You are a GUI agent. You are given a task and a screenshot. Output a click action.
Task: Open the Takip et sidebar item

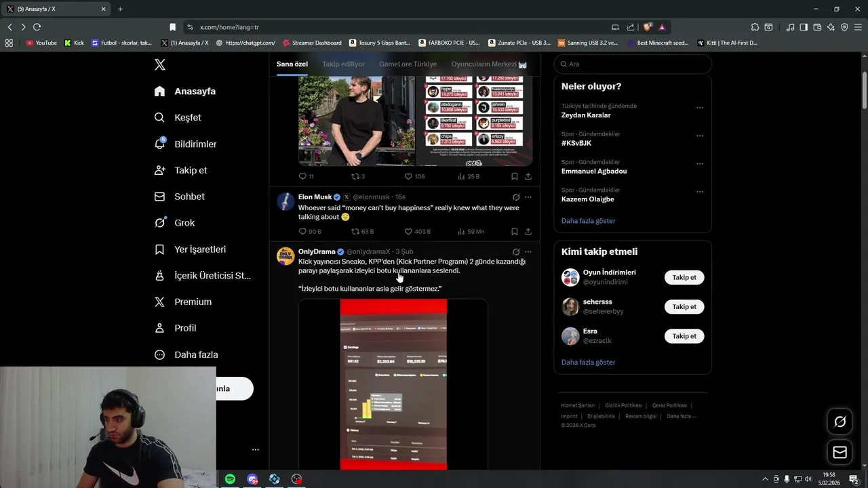pos(181,170)
